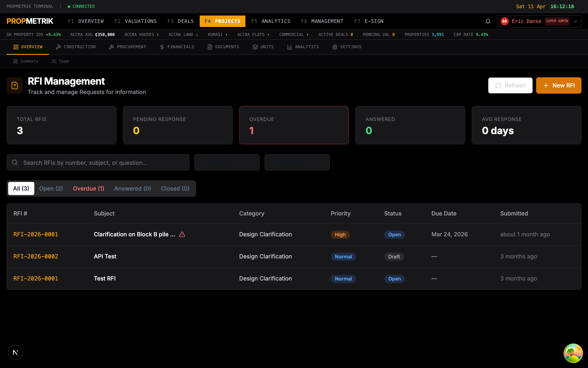Expand the All Statuses filter dropdown

[227, 162]
